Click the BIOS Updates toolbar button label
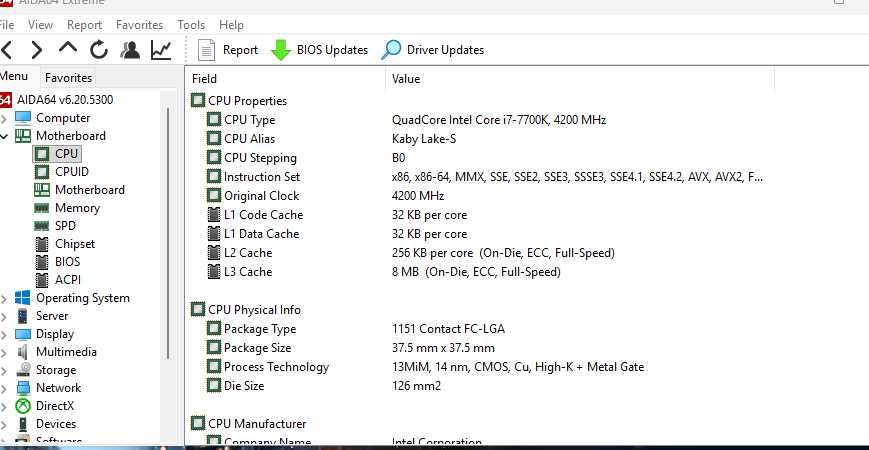Screen dimensions: 869x450 coord(333,50)
